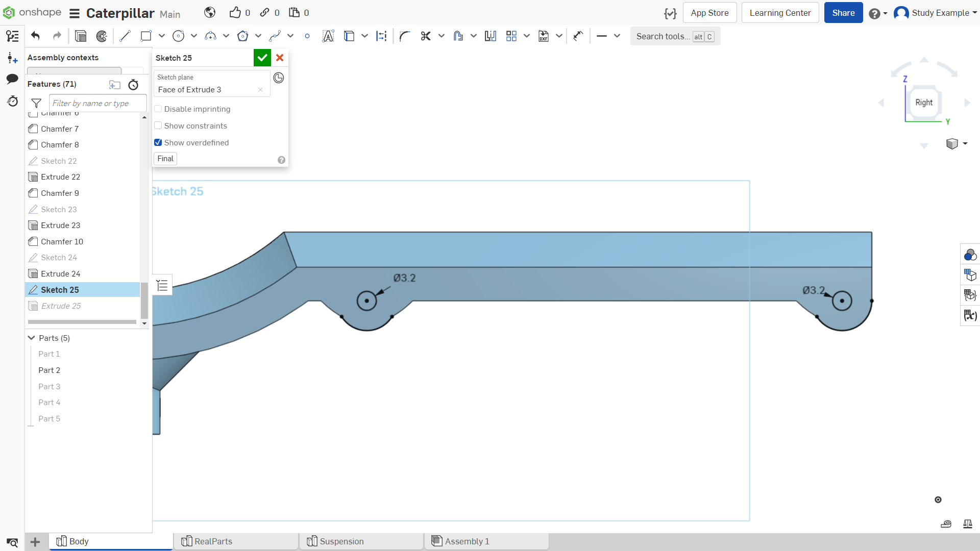Open the Comments speech bubble panel
The width and height of the screenshot is (980, 551).
(x=12, y=79)
